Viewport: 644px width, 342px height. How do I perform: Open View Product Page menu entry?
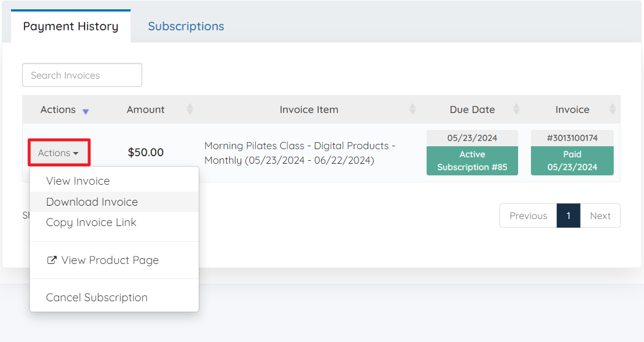[x=110, y=260]
